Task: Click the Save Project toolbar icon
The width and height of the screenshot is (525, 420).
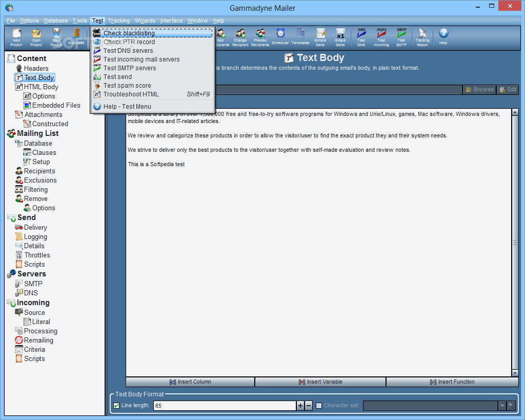Action: [x=56, y=37]
